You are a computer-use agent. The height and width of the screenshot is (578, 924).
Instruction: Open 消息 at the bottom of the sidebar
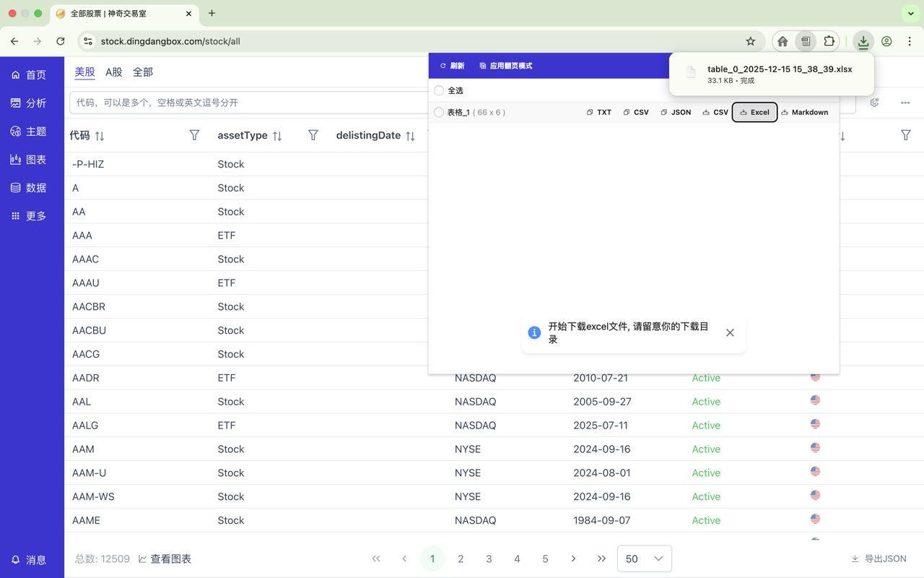(29, 559)
